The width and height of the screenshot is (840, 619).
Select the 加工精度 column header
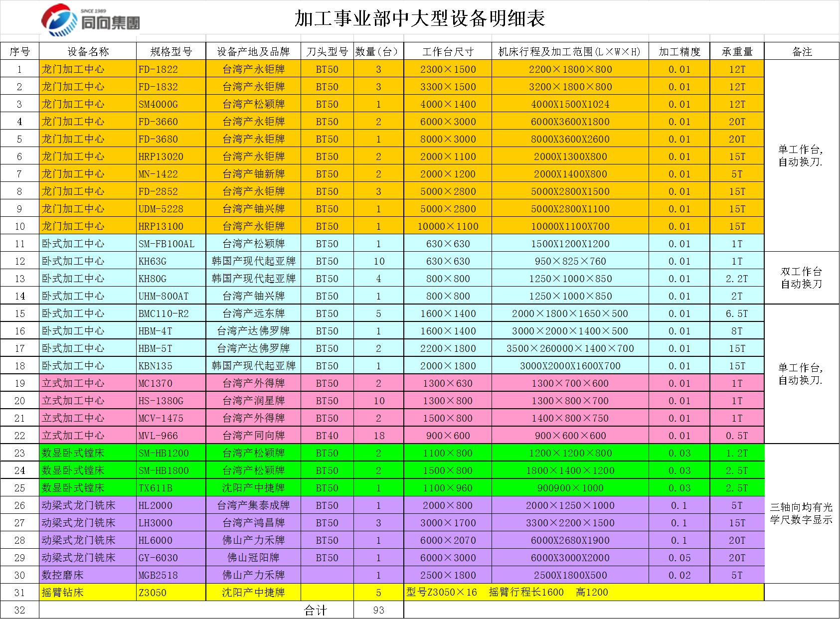[679, 51]
